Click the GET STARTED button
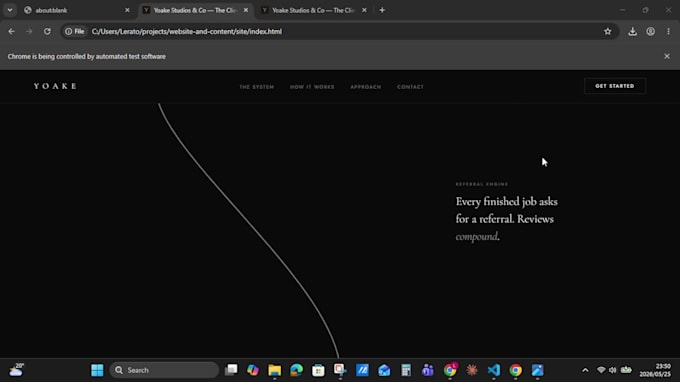The image size is (680, 382). click(615, 86)
